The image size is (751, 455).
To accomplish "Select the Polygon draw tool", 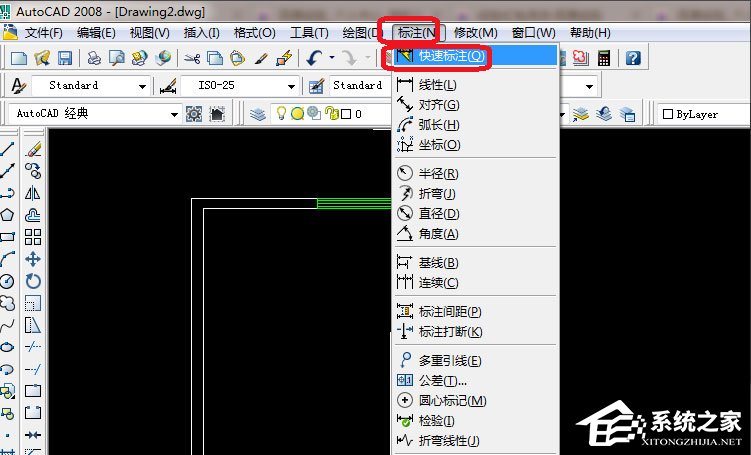I will point(7,215).
